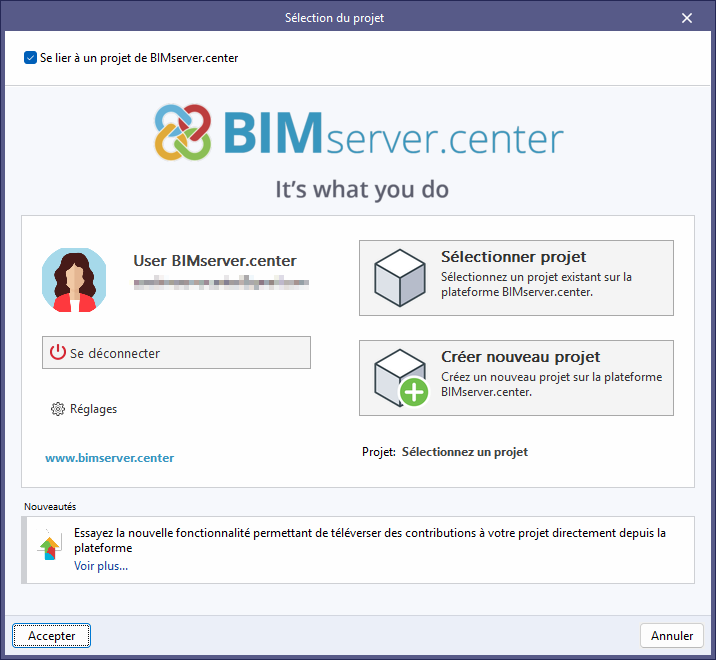Screen dimensions: 716x660
Task: Click the Annuler button
Action: (672, 635)
